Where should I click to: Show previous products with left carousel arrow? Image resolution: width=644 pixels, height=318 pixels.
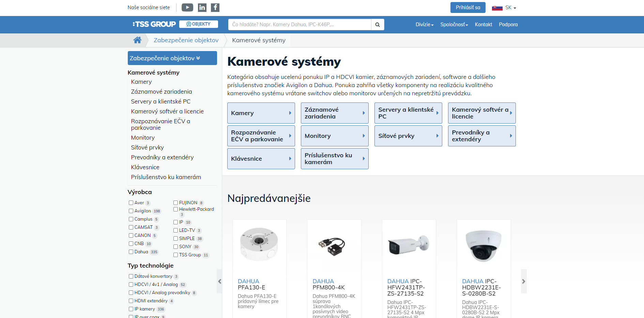click(220, 281)
